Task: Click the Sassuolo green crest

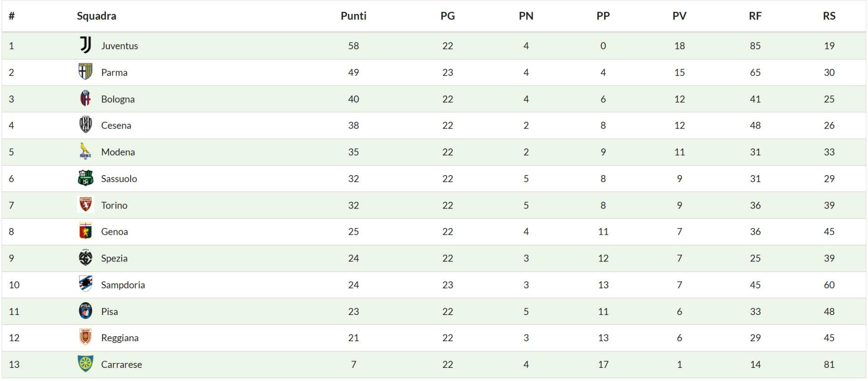Action: click(x=85, y=178)
